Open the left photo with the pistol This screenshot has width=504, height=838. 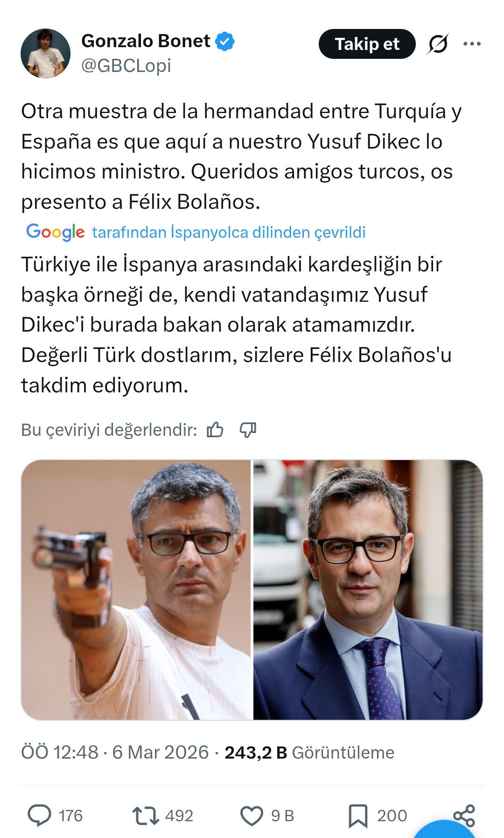tap(136, 589)
